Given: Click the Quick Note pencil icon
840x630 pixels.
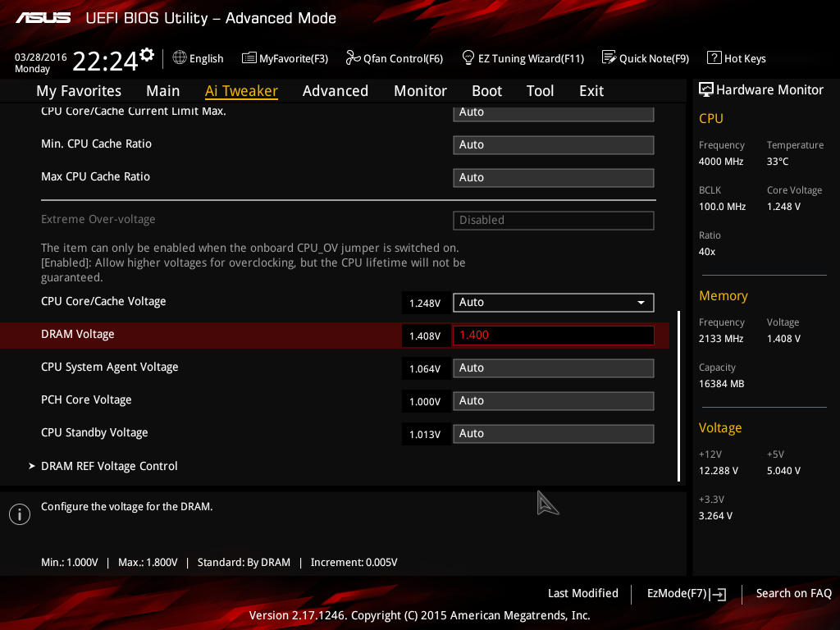Looking at the screenshot, I should click(609, 57).
